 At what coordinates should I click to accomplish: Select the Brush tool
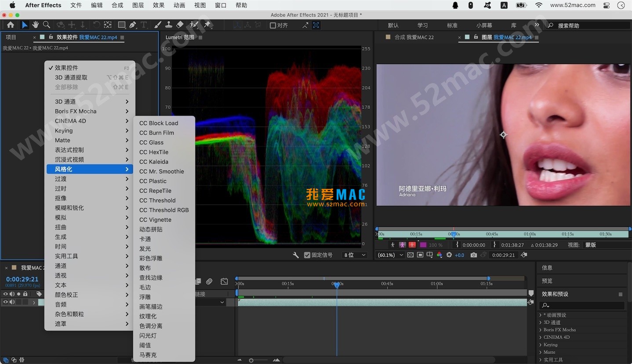pos(158,25)
